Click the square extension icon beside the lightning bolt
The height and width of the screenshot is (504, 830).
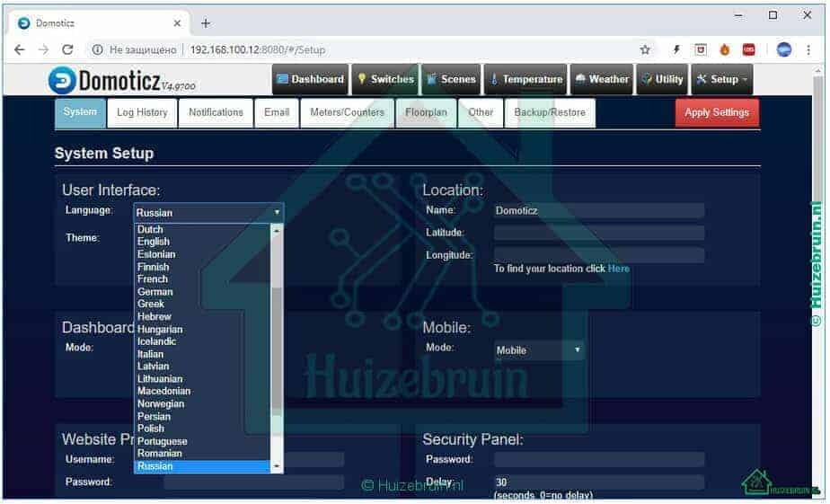[x=701, y=49]
